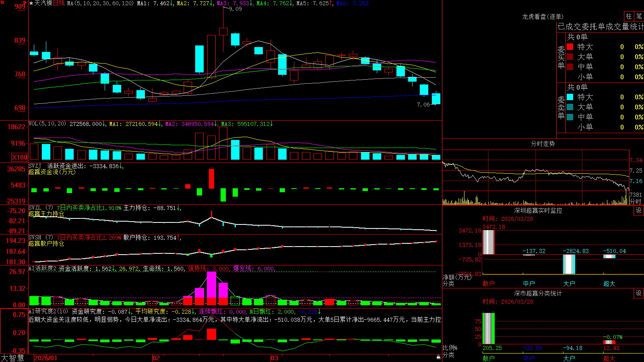Click the AI活跃度2 indicator label

(x=42, y=269)
